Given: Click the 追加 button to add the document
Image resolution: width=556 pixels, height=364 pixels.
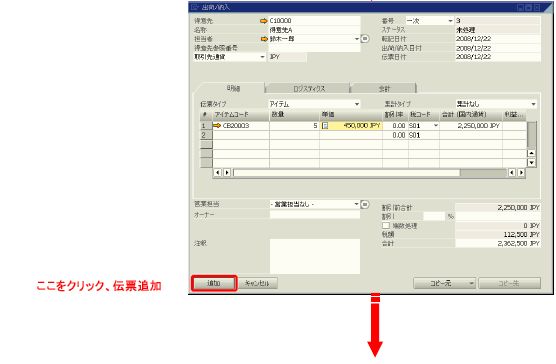Looking at the screenshot, I should [x=214, y=283].
